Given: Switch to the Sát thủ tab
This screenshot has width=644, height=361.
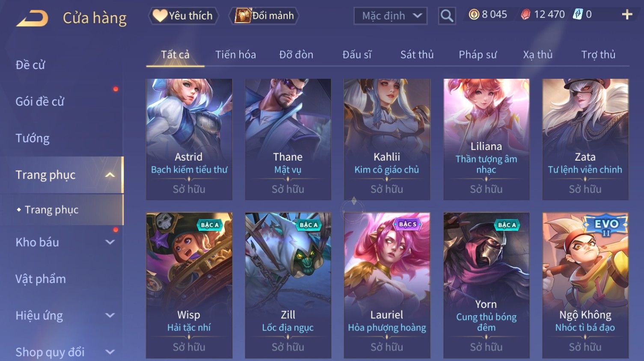Looking at the screenshot, I should [417, 55].
